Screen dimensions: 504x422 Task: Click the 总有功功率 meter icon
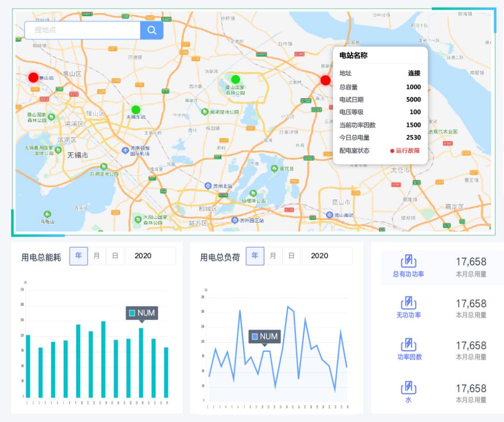(408, 261)
